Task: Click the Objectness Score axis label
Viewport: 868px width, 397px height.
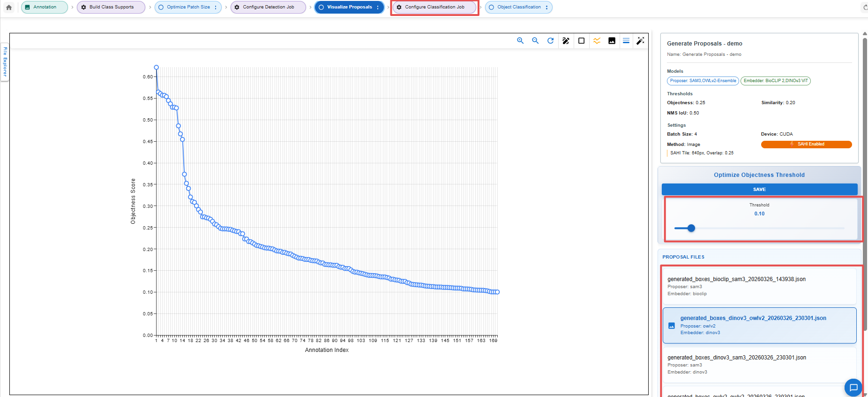Action: pos(133,201)
